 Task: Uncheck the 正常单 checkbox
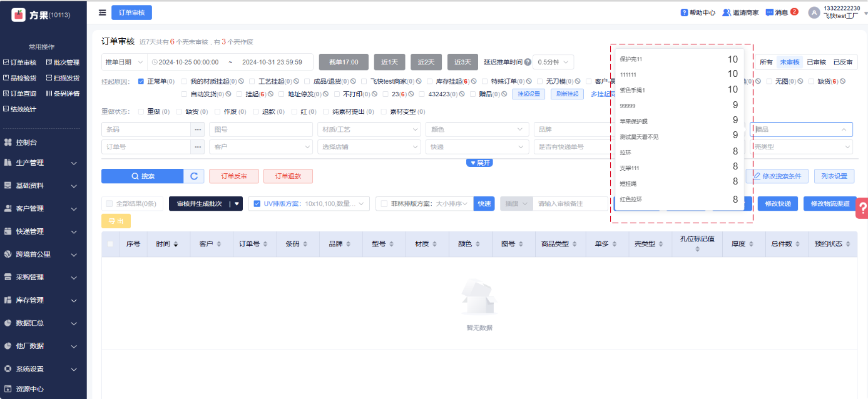coord(141,81)
